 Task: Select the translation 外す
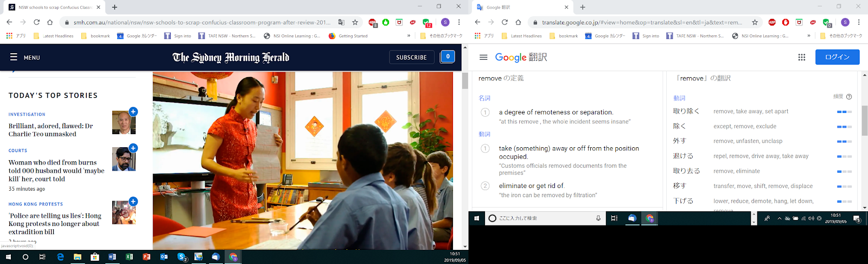pyautogui.click(x=680, y=141)
